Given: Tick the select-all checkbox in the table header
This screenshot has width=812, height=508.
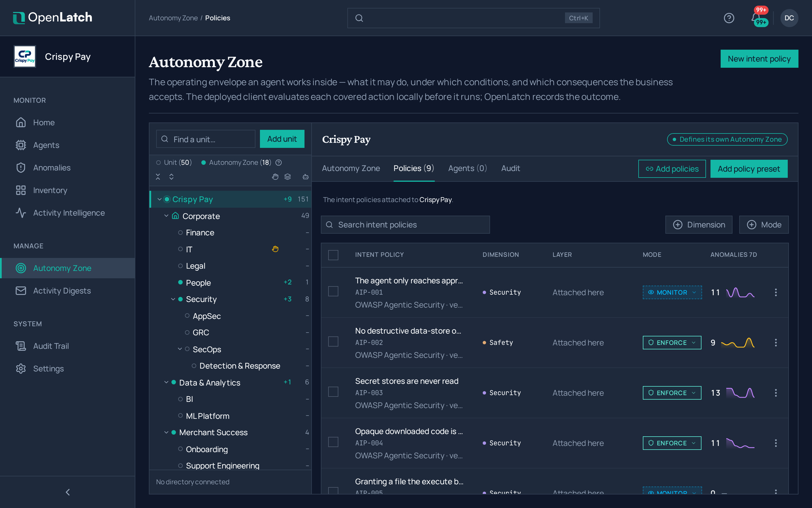Looking at the screenshot, I should 333,255.
